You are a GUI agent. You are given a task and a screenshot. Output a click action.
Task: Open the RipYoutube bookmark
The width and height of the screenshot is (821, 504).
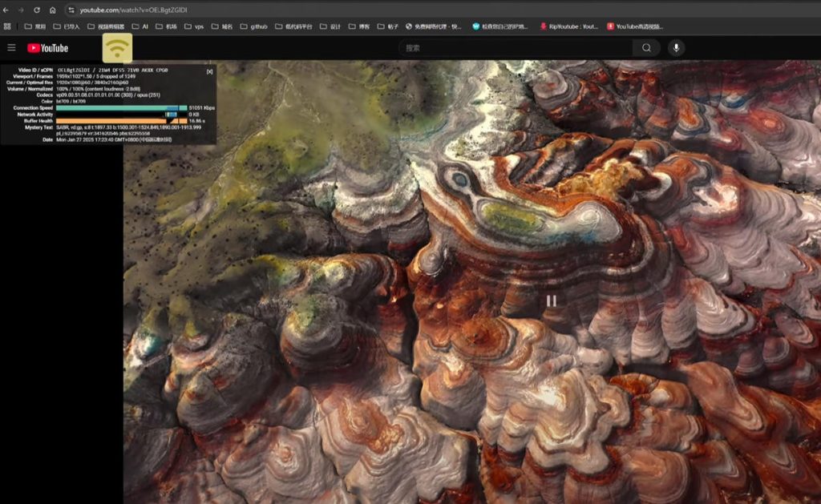569,26
